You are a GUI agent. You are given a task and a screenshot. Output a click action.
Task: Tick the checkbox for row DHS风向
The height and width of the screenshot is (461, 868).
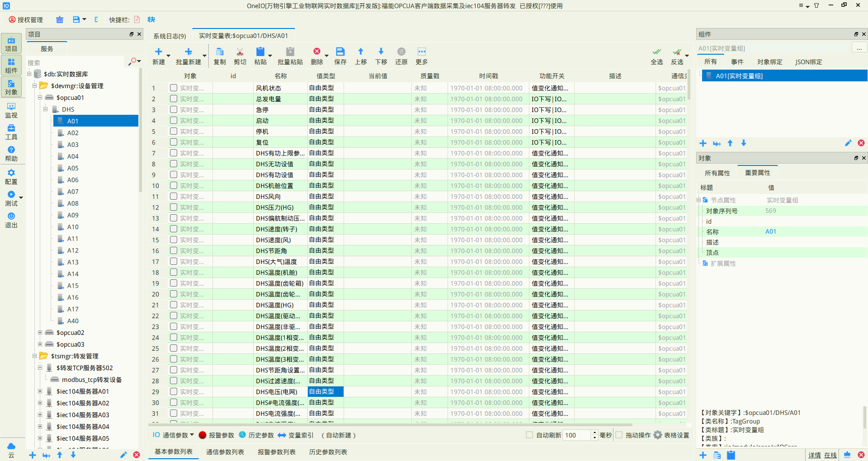tap(174, 196)
